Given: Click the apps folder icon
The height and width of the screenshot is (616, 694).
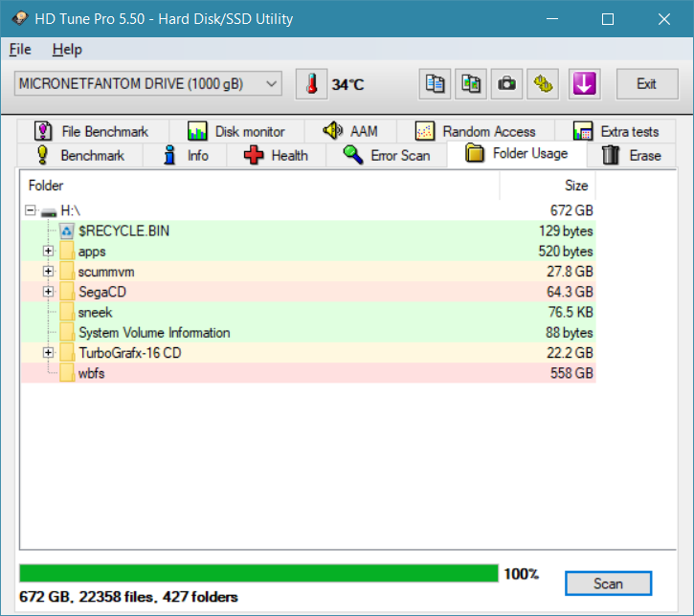Looking at the screenshot, I should [x=67, y=252].
